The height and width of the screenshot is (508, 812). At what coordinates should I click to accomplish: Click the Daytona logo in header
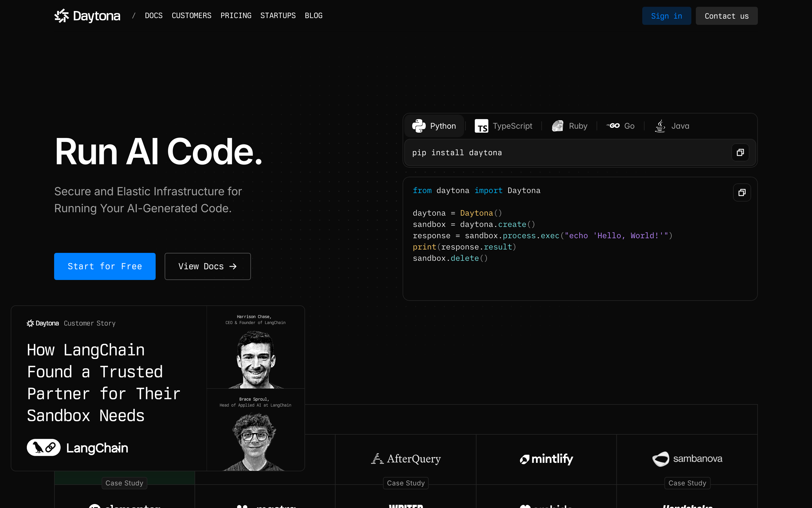click(87, 16)
